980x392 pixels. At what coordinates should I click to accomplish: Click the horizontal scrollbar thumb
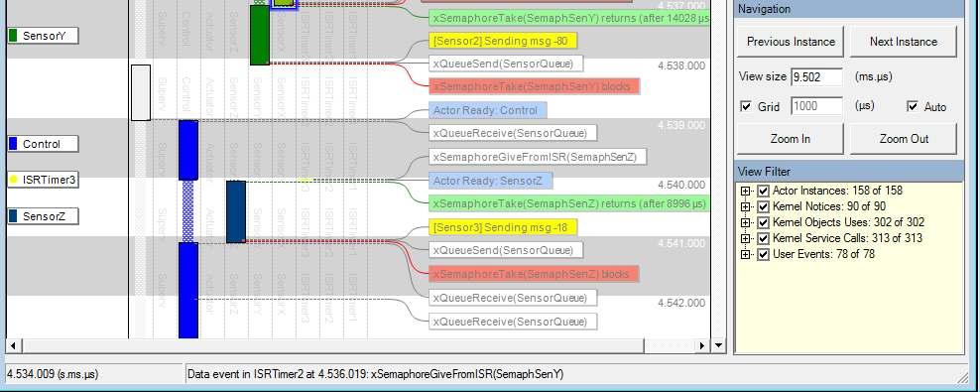click(333, 345)
